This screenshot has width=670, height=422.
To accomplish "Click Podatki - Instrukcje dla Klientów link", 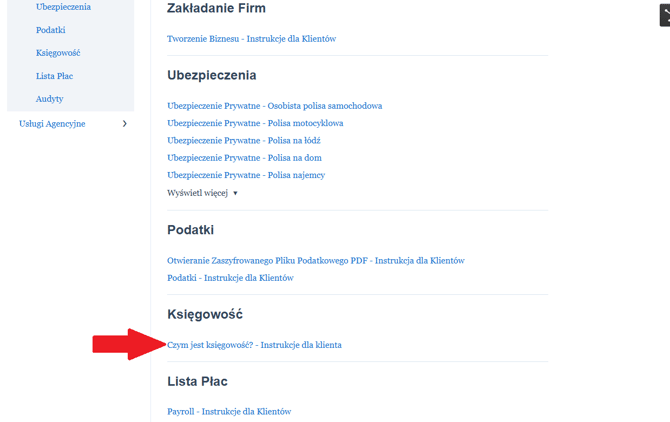I will (230, 278).
